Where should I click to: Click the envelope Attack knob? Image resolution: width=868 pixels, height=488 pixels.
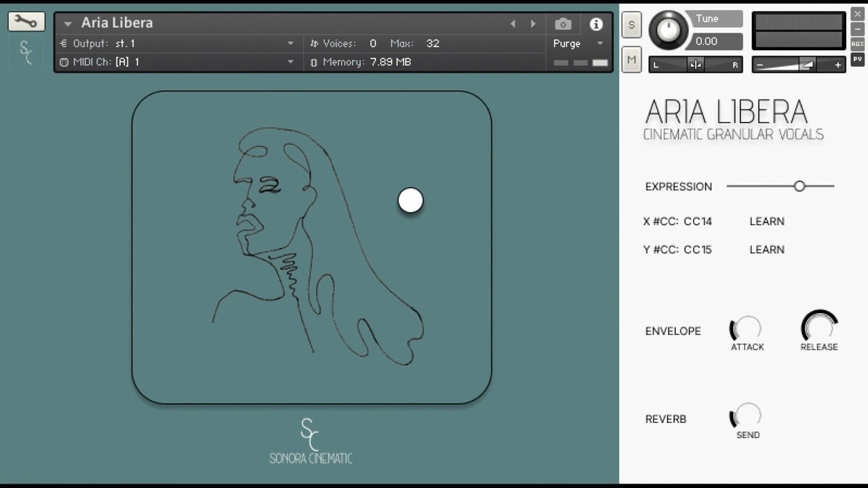pyautogui.click(x=746, y=329)
